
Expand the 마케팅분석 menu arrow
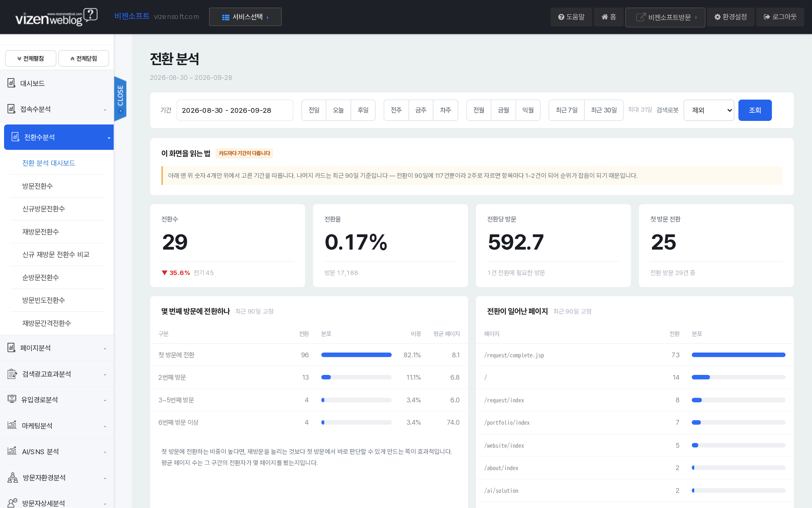click(x=105, y=426)
